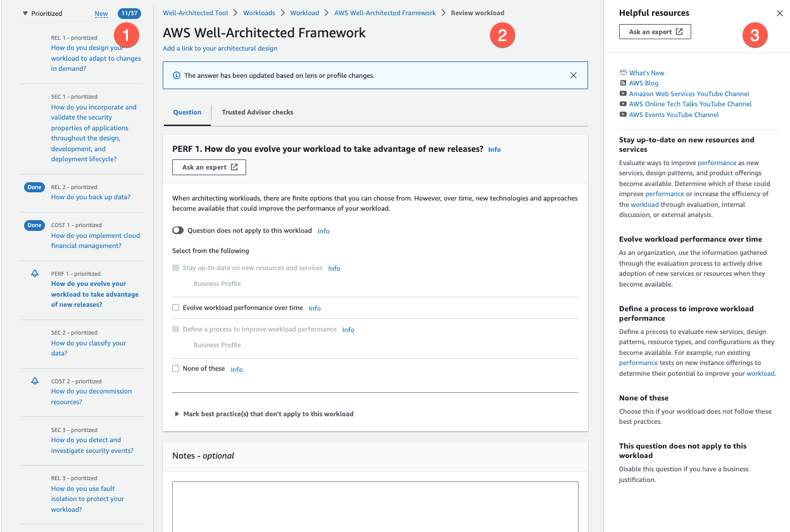
Task: Enable Question does not apply to this workload
Action: (178, 230)
